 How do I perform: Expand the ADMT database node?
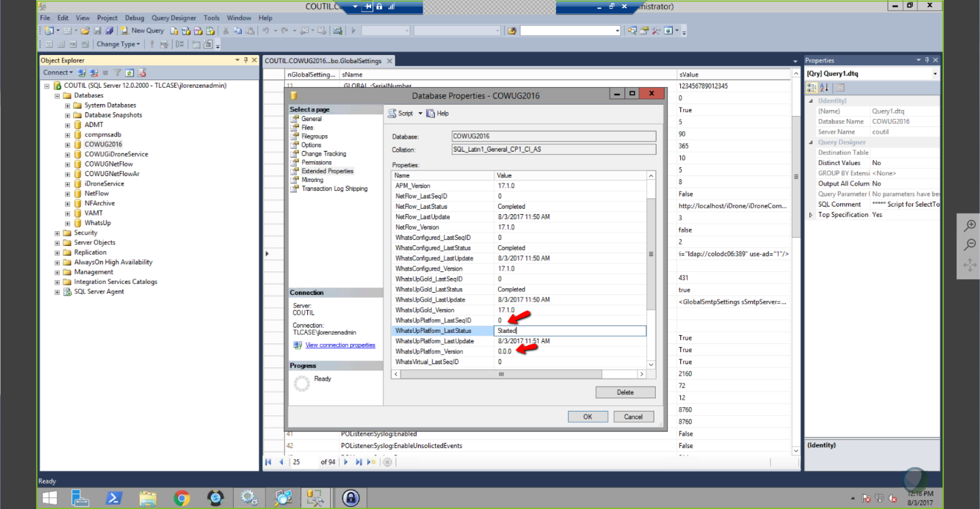click(67, 125)
